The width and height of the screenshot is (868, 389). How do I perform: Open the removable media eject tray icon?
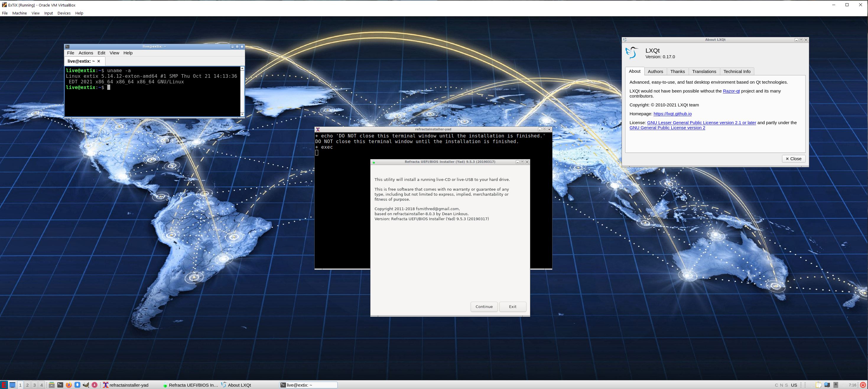pyautogui.click(x=836, y=385)
